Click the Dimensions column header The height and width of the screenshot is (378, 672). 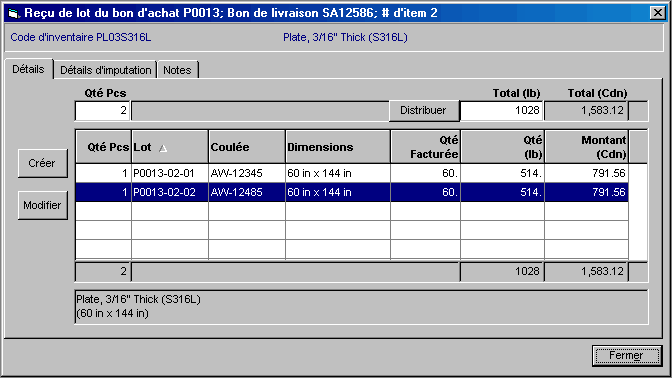click(338, 147)
